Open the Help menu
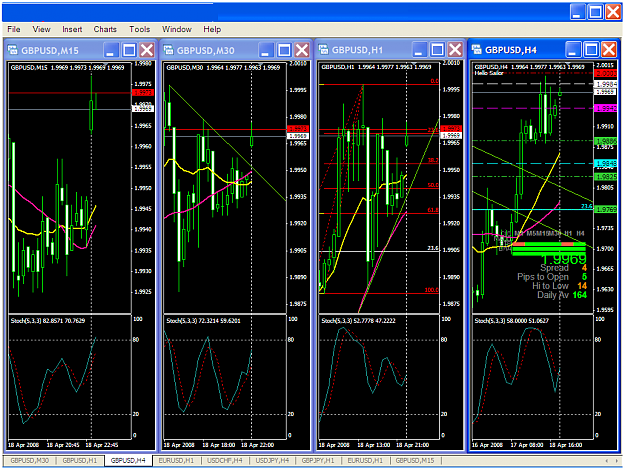The width and height of the screenshot is (625, 470). pyautogui.click(x=212, y=29)
